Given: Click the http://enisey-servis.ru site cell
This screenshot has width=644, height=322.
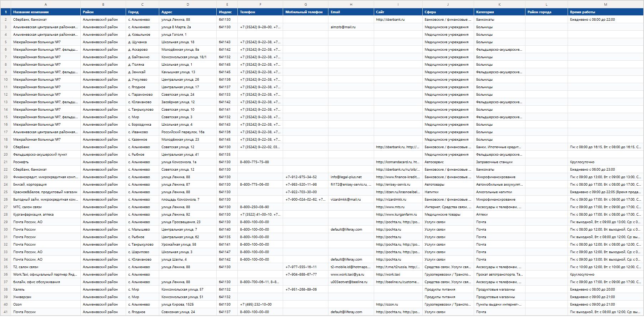Looking at the screenshot, I should tap(398, 185).
